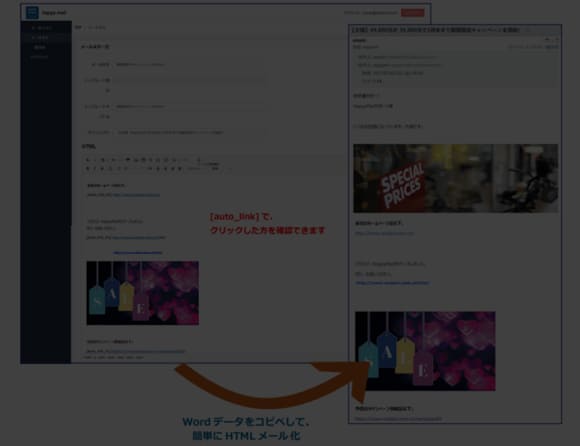Viewport: 580px width, 446px height.
Task: Click the dark filled icon in the editor's top toolbar row
Action: 128,160
